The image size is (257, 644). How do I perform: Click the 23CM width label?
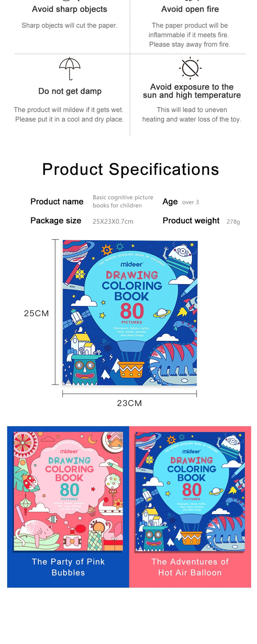[x=130, y=403]
